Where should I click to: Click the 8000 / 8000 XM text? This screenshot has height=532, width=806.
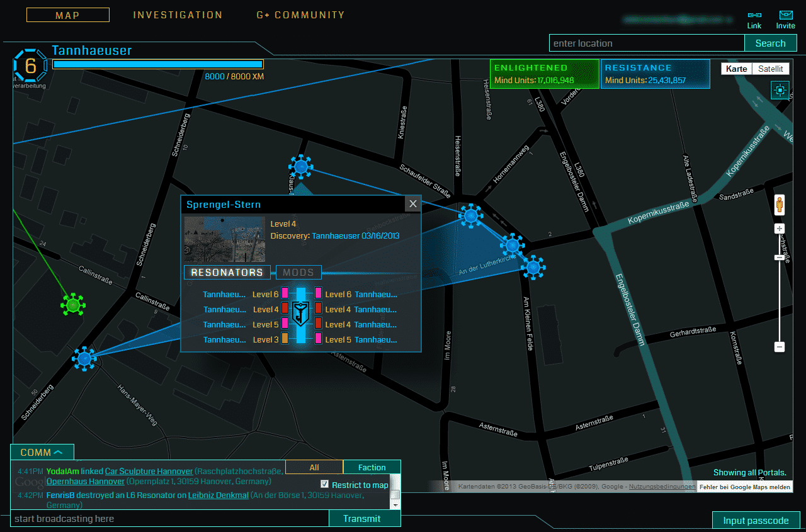(234, 76)
